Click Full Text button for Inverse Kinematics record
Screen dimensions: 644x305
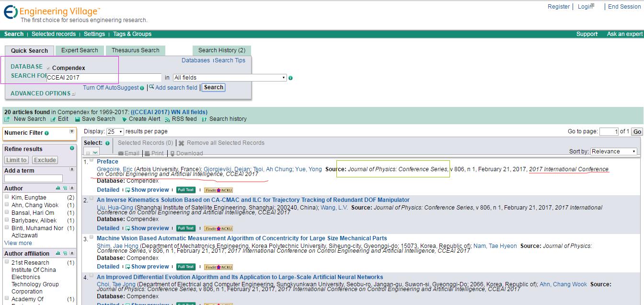click(186, 228)
